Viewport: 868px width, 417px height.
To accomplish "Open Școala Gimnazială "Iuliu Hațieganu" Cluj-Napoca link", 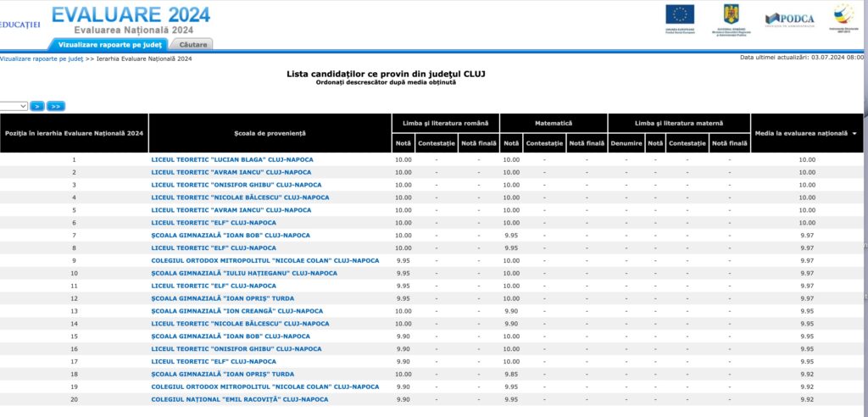I will pos(243,273).
